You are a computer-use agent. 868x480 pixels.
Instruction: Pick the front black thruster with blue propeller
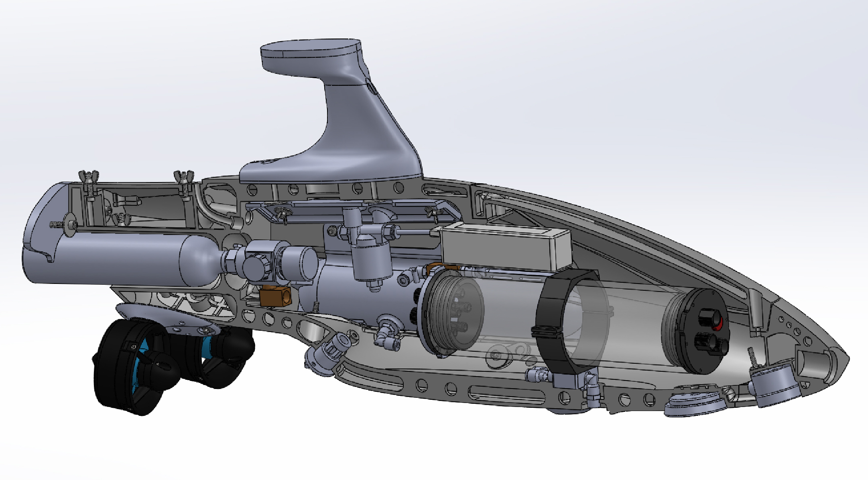click(x=134, y=367)
